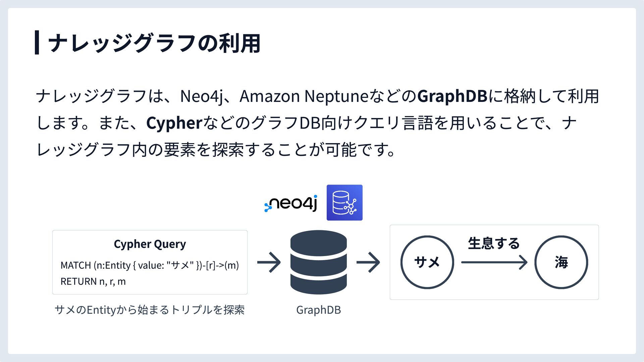Click the Amazon Neptune database icon
644x362 pixels.
pyautogui.click(x=344, y=202)
